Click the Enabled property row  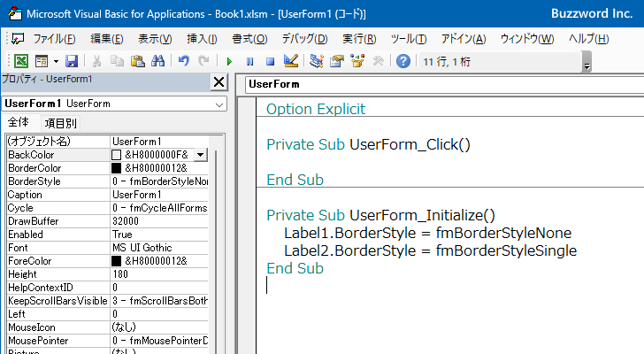point(57,235)
